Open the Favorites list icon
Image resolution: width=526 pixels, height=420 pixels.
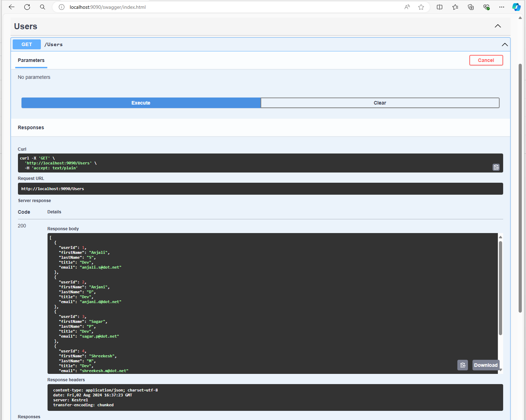tap(455, 7)
